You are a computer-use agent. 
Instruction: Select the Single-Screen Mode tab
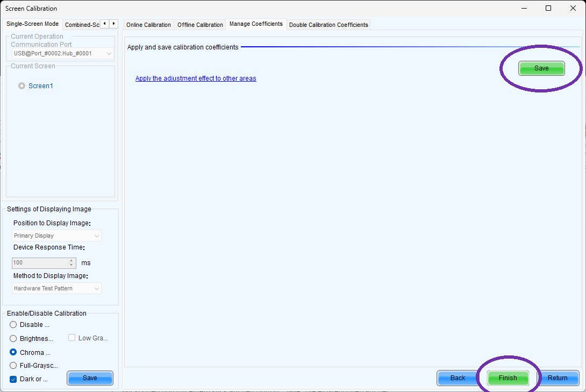[x=32, y=24]
